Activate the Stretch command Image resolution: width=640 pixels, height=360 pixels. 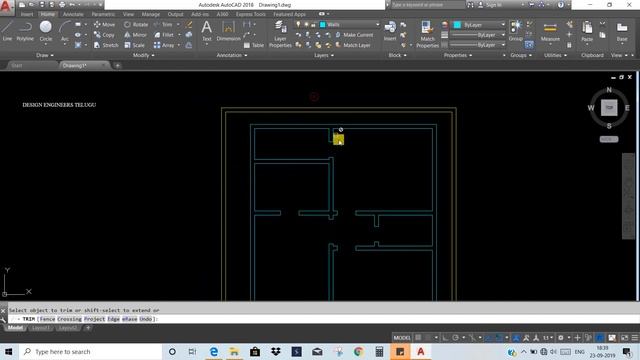coord(106,45)
